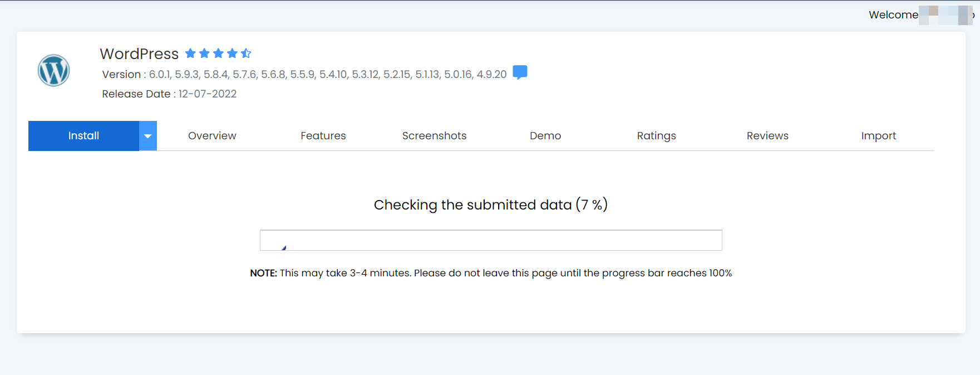The height and width of the screenshot is (375, 980).
Task: Switch to the Overview tab
Action: (212, 136)
